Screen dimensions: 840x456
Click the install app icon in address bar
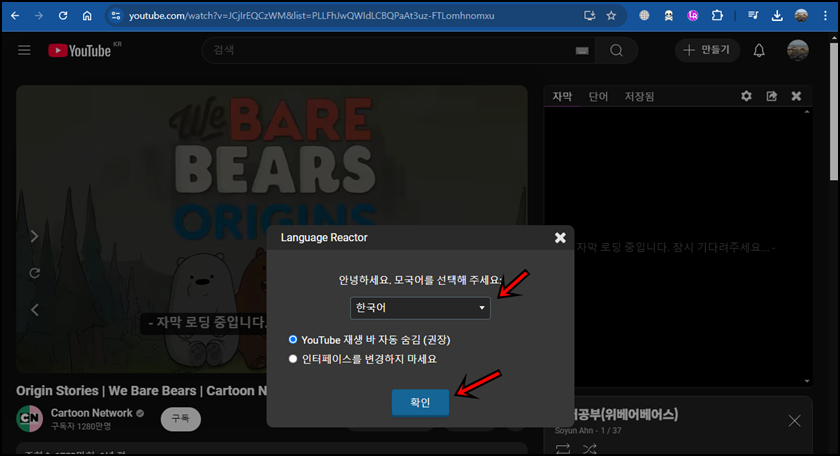[x=589, y=16]
